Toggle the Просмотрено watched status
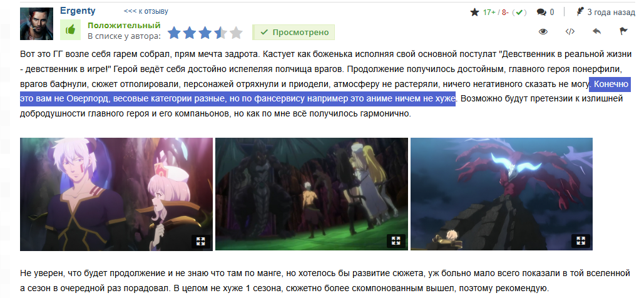 294,32
